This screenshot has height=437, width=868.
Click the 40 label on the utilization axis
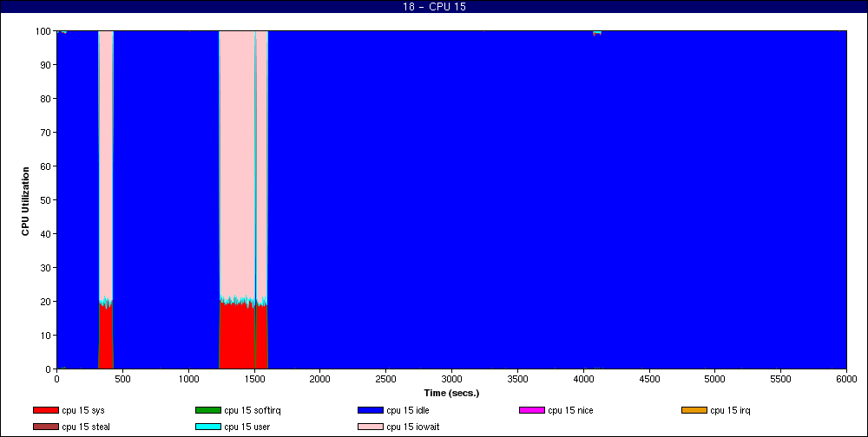coord(47,233)
